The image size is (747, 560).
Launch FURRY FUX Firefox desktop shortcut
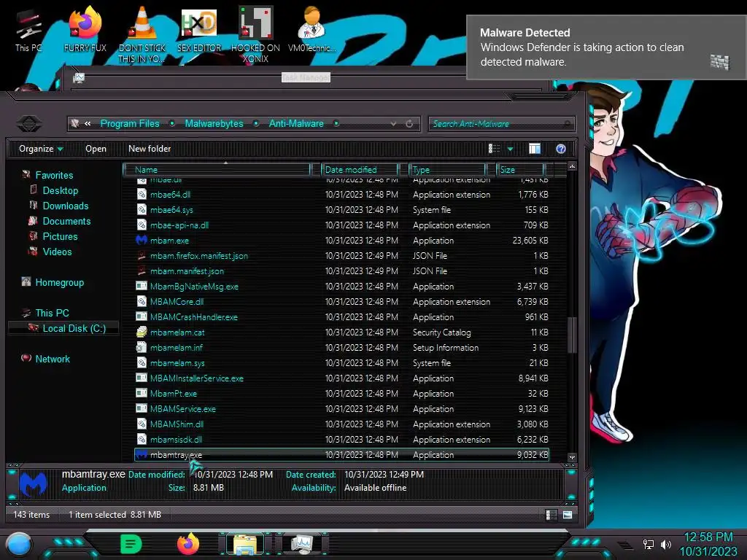[x=85, y=29]
